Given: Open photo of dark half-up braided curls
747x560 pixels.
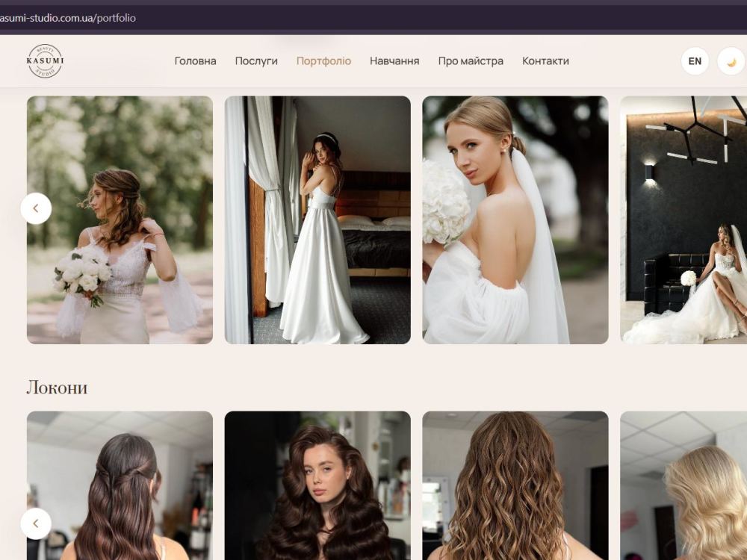Looking at the screenshot, I should (120, 486).
